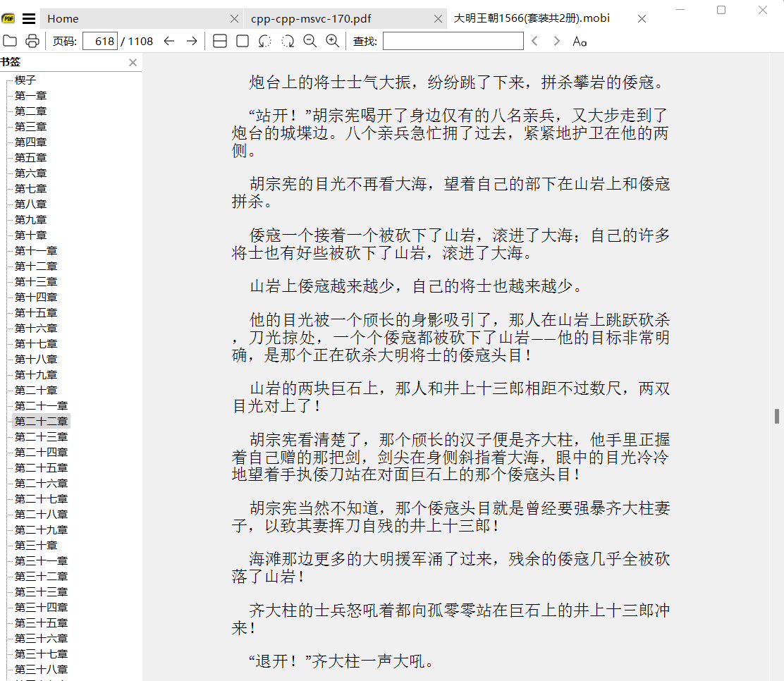This screenshot has width=784, height=681.
Task: Zoom out of the page
Action: click(310, 41)
